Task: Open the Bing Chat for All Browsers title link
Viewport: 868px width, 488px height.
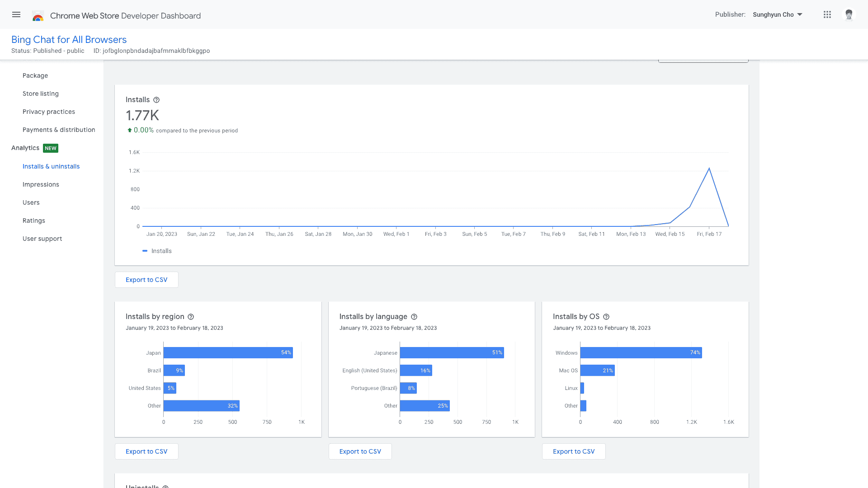Action: [69, 39]
